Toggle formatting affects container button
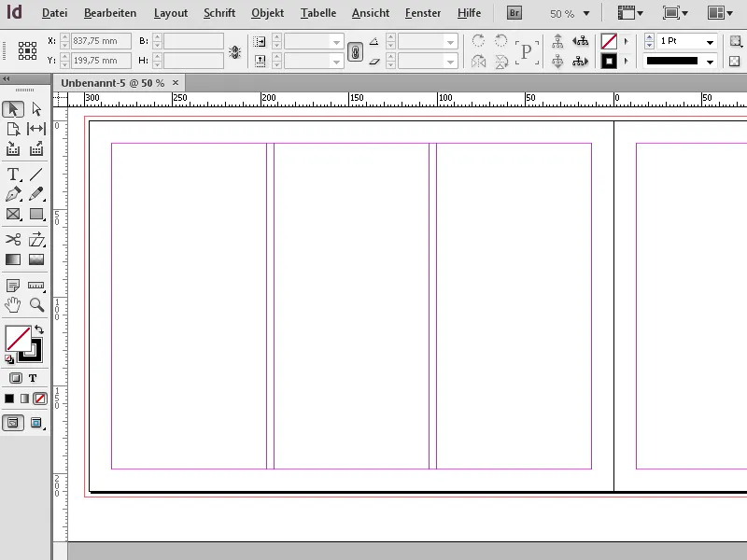 (16, 378)
